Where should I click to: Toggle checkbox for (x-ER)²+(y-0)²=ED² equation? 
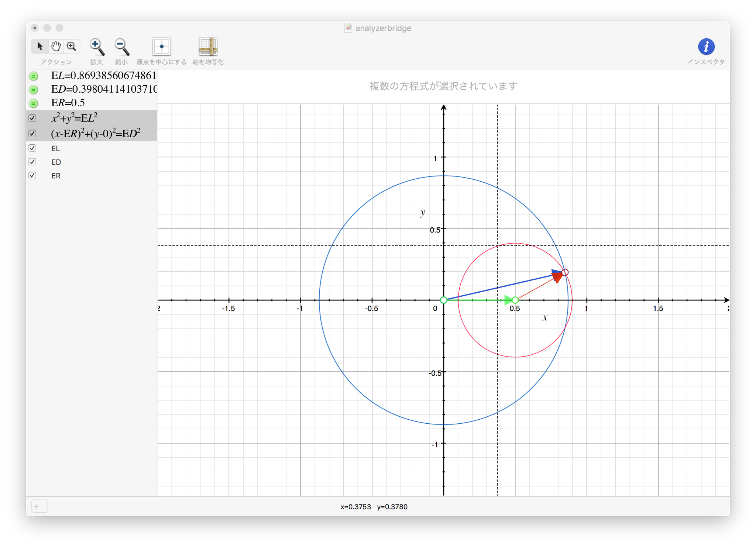(x=32, y=133)
